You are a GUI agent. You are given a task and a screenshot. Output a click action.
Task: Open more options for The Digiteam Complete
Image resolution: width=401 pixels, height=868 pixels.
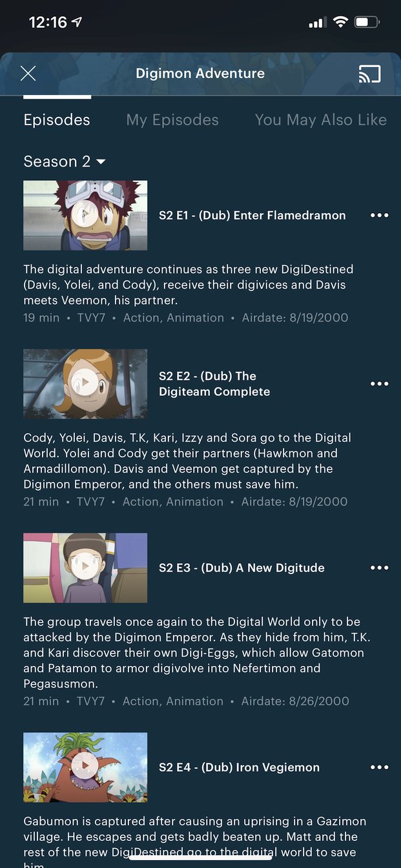click(380, 384)
